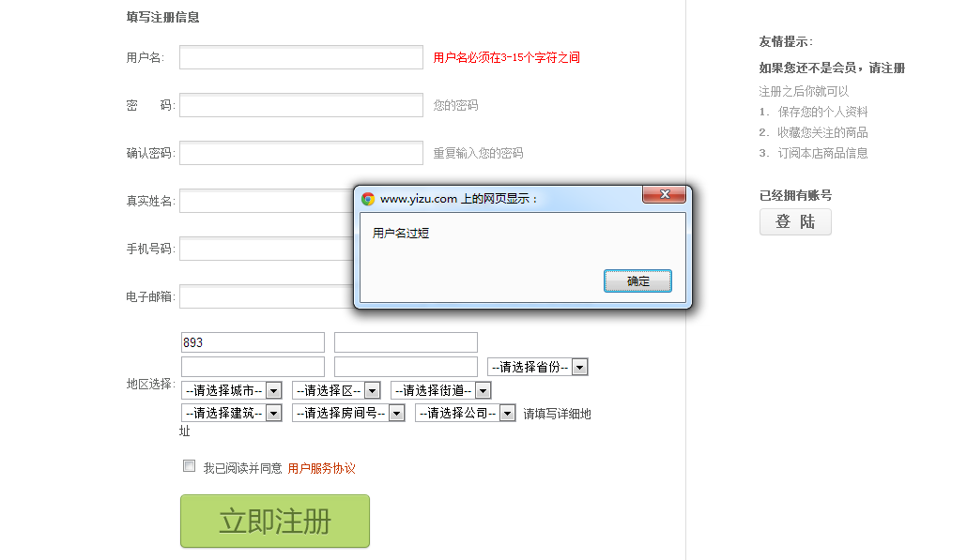Click the 如果您还不是会员，请注册 text
Viewport: 967px width, 560px height.
(832, 68)
